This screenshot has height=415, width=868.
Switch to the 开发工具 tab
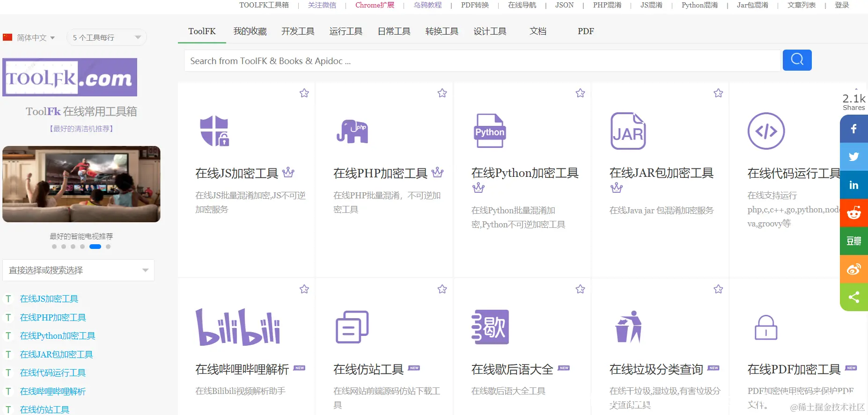tap(298, 31)
